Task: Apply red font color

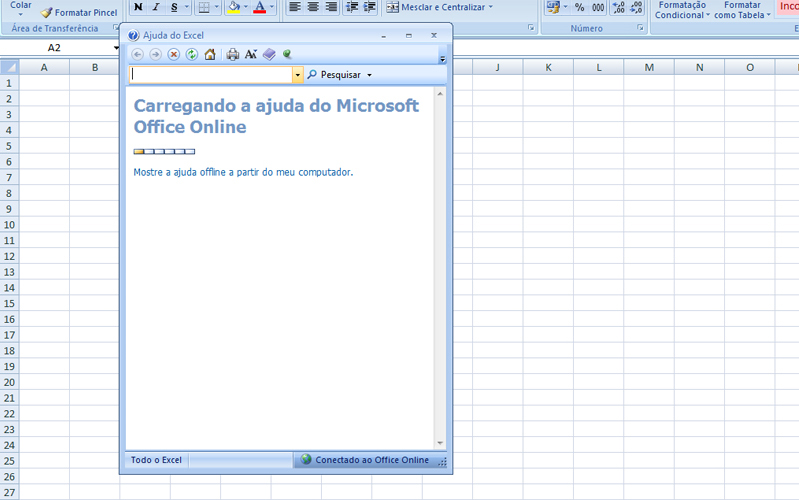Action: tap(259, 7)
